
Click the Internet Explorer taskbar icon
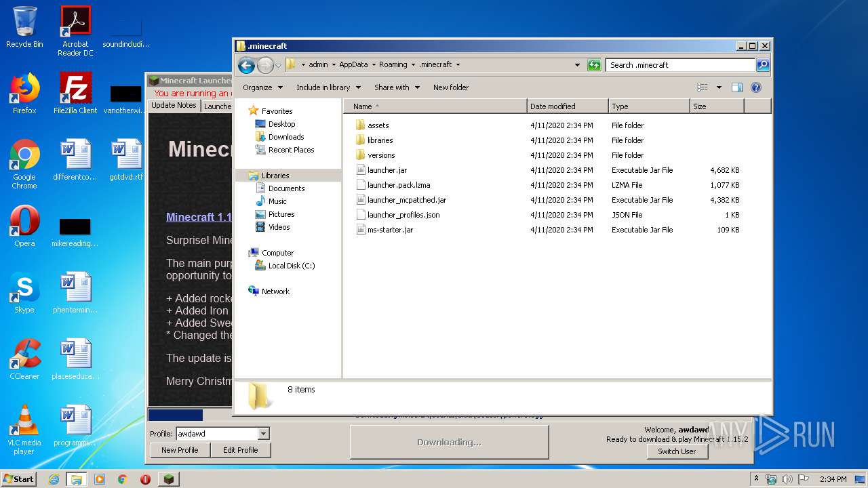(54, 479)
